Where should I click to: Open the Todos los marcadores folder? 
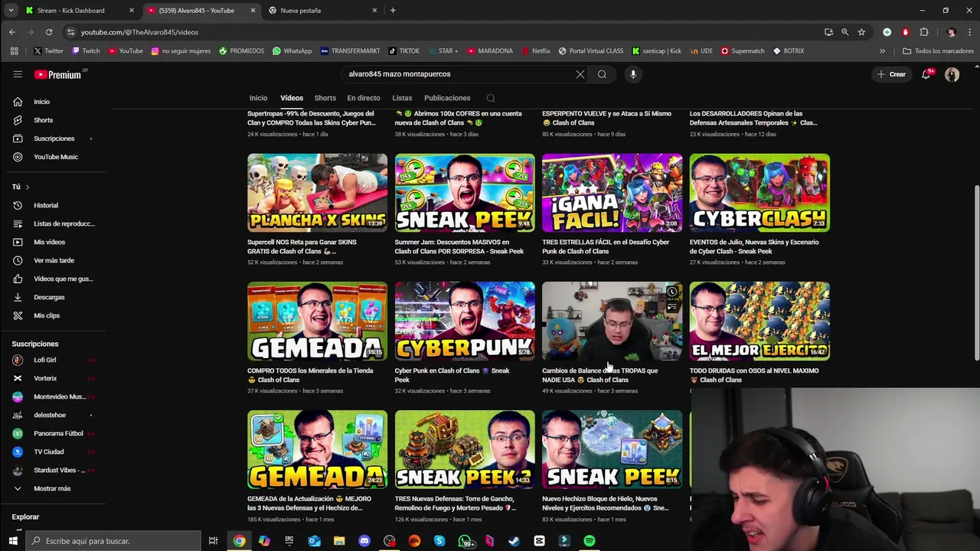click(938, 51)
